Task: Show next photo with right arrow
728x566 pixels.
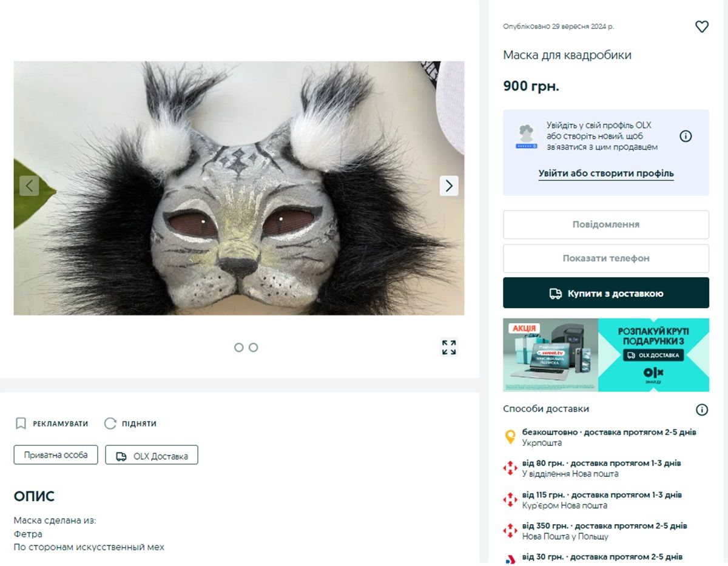Action: (x=449, y=186)
